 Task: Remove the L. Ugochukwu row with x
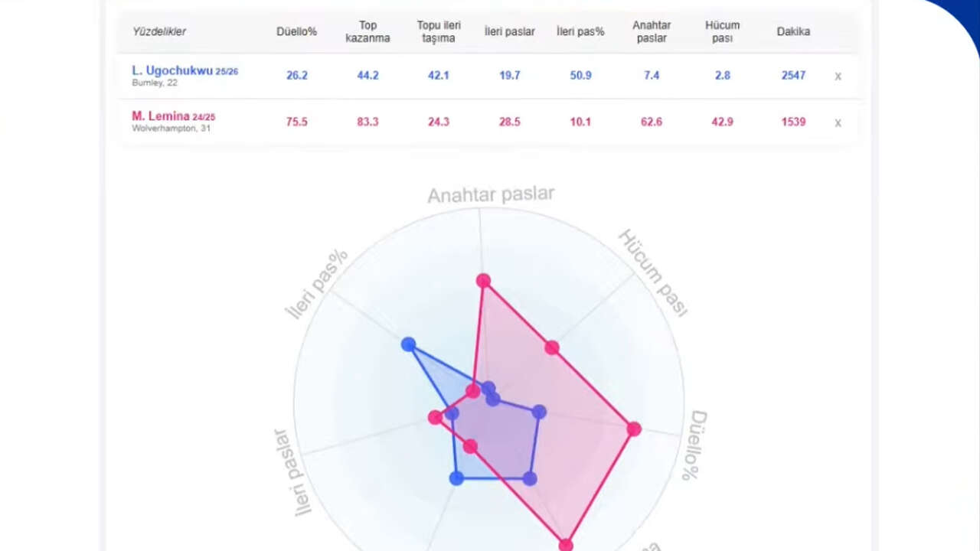[x=838, y=76]
